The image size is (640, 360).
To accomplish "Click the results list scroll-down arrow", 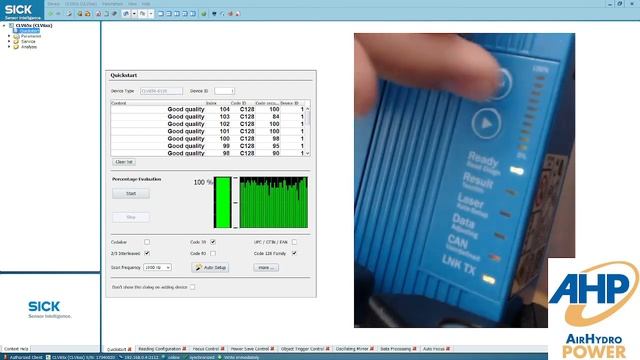I will [x=308, y=153].
